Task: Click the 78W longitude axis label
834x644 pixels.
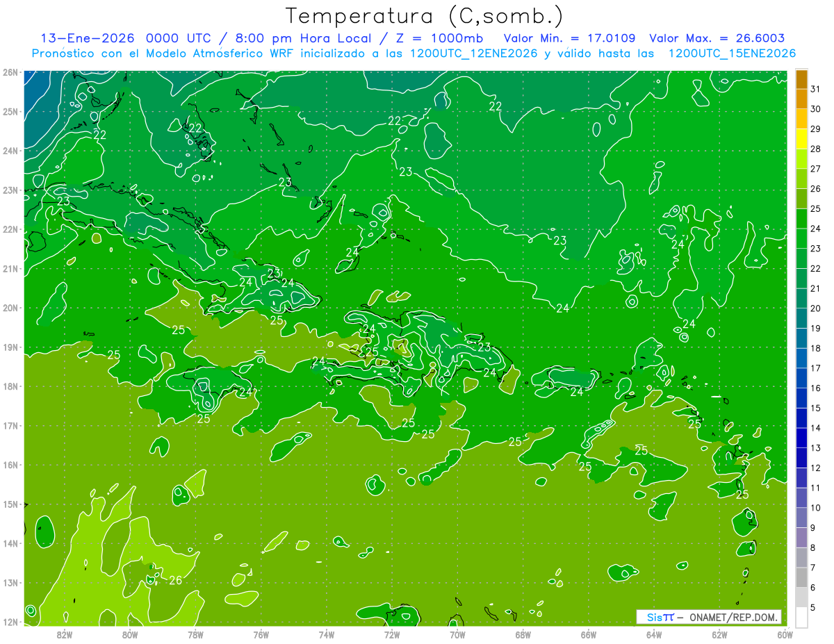Action: (195, 634)
